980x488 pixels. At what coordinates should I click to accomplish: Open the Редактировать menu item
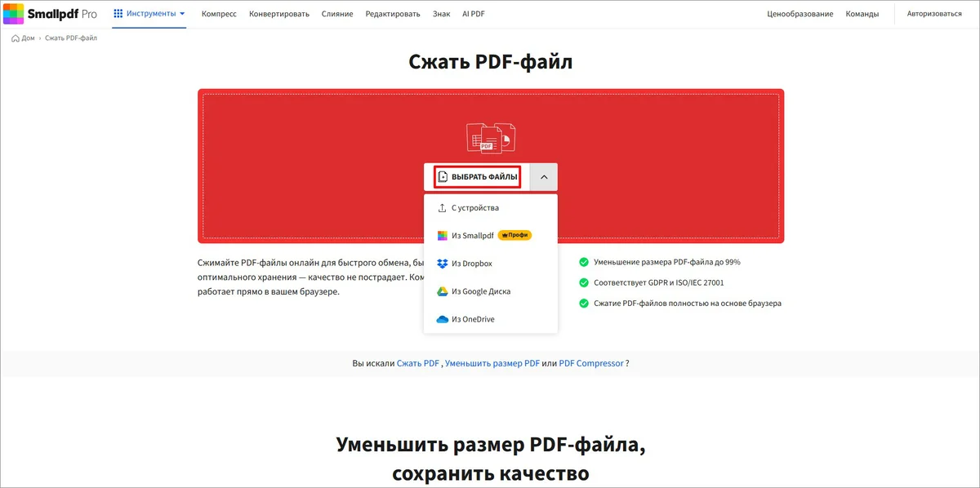tap(393, 14)
